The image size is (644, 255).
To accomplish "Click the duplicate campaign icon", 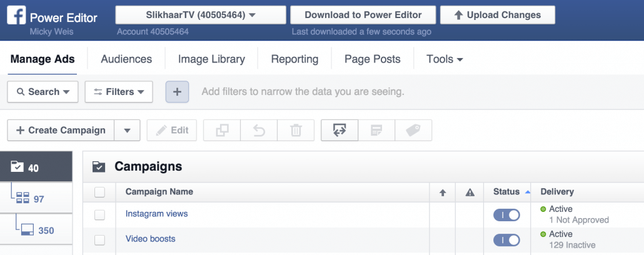I will click(222, 130).
